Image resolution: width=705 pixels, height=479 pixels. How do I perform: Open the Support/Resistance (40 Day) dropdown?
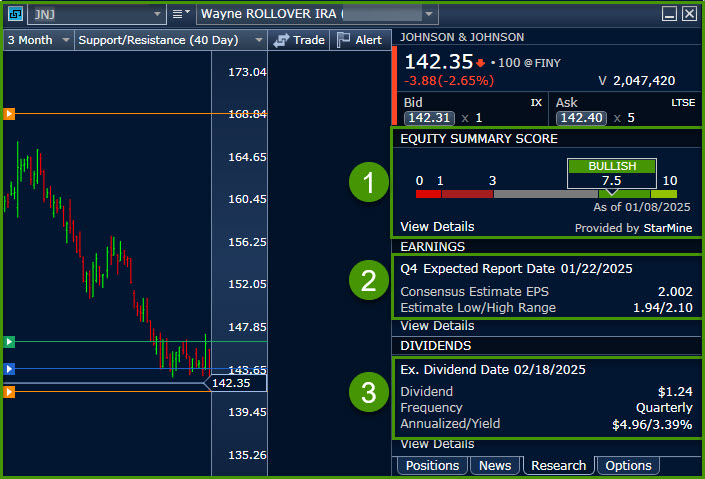(257, 40)
